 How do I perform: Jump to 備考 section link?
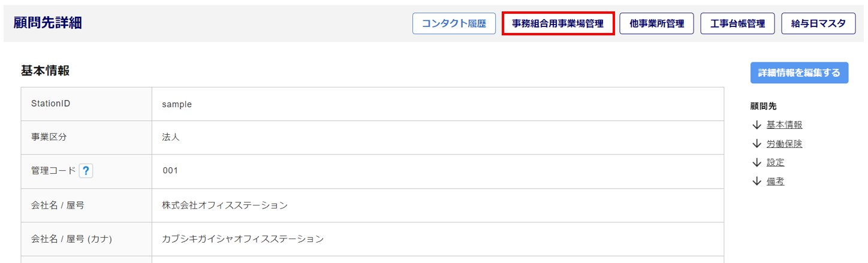[775, 182]
